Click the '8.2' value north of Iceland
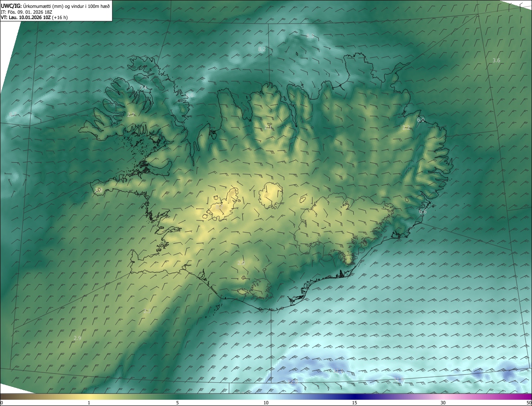Image resolution: width=532 pixels, height=406 pixels. point(262,49)
